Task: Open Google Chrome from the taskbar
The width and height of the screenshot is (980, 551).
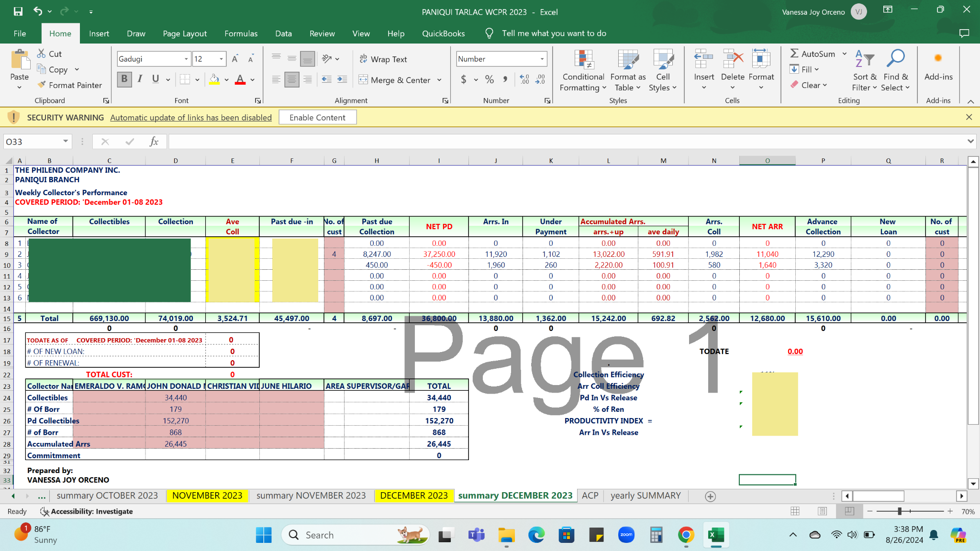Action: [x=686, y=535]
